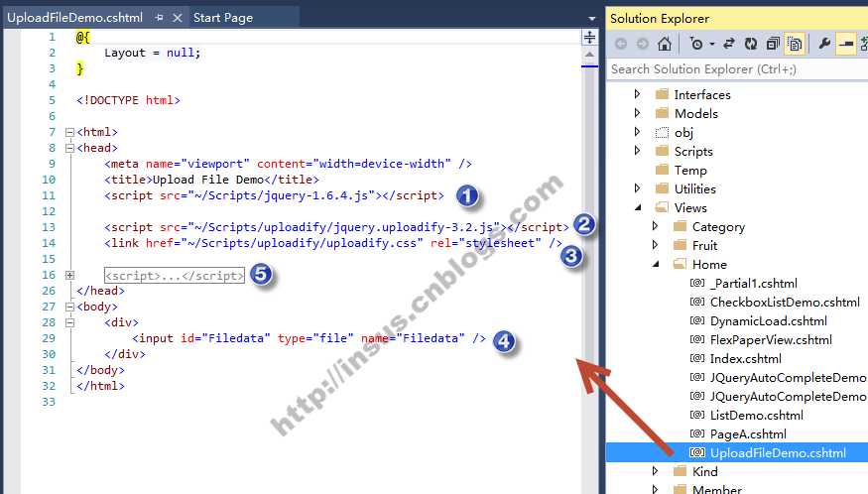The width and height of the screenshot is (868, 494).
Task: Select FlexPaperView.cshtml in the tree
Action: point(771,339)
